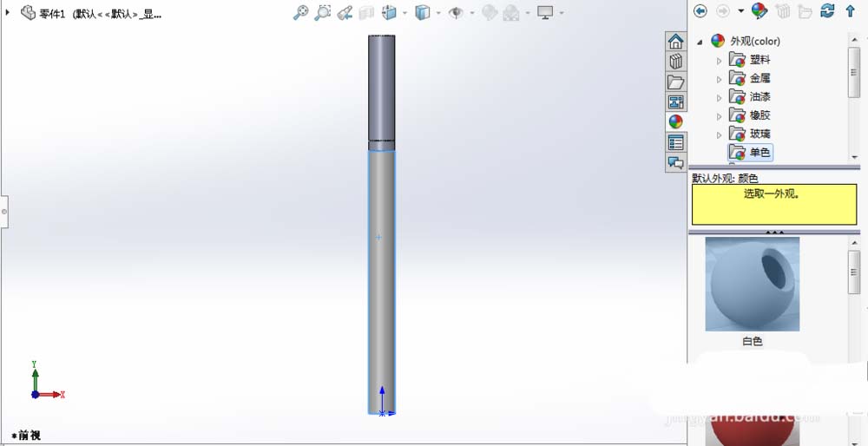Select the 白色 sphere appearance thumbnail

pos(753,284)
